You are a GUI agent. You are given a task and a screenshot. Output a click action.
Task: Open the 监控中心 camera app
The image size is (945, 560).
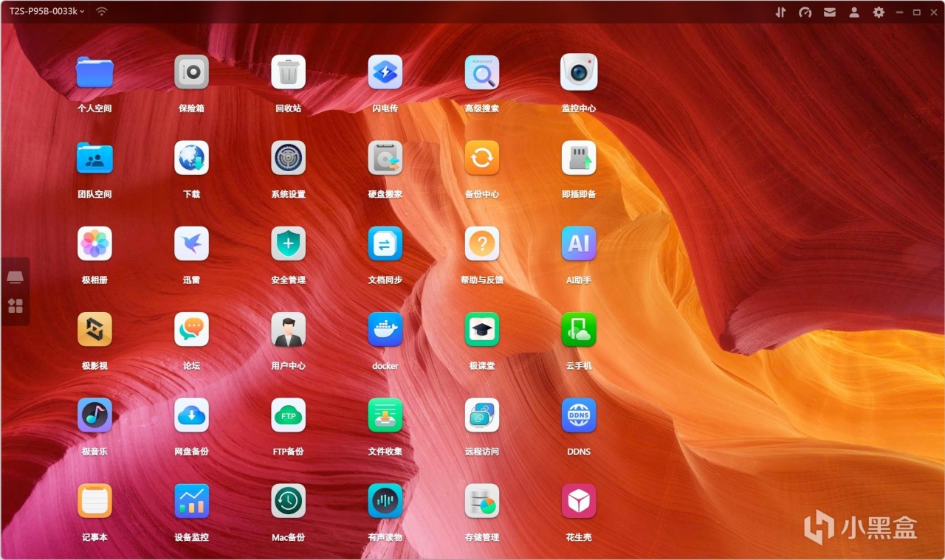[x=579, y=72]
